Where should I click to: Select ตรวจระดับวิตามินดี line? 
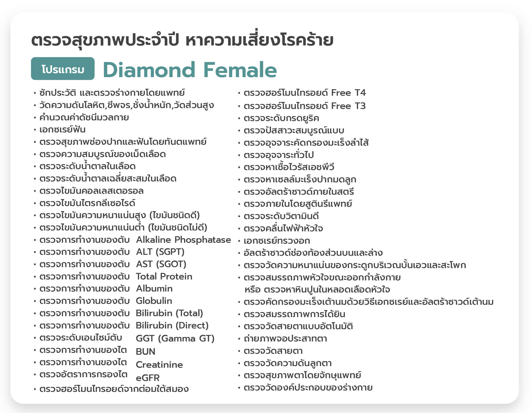pos(281,216)
